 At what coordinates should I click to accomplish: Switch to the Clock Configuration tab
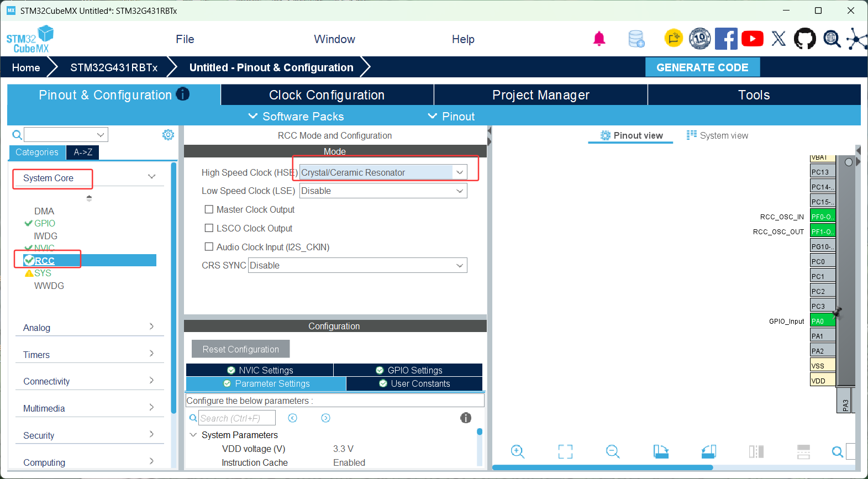tap(327, 94)
